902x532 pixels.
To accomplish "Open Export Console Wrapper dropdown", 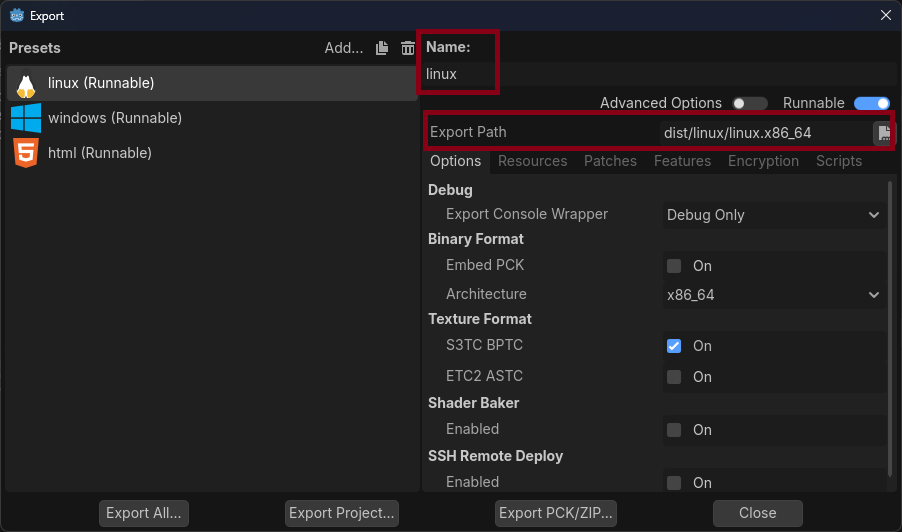I will [x=773, y=215].
